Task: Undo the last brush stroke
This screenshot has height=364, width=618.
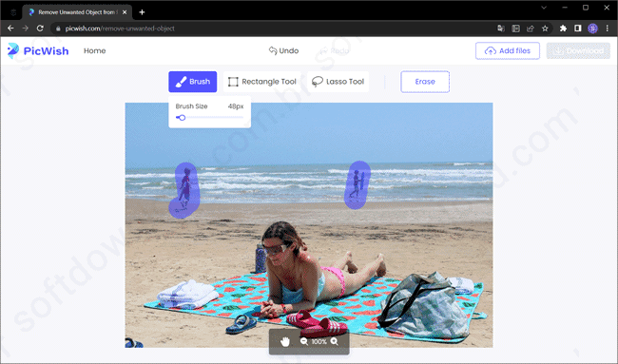Action: (x=283, y=50)
